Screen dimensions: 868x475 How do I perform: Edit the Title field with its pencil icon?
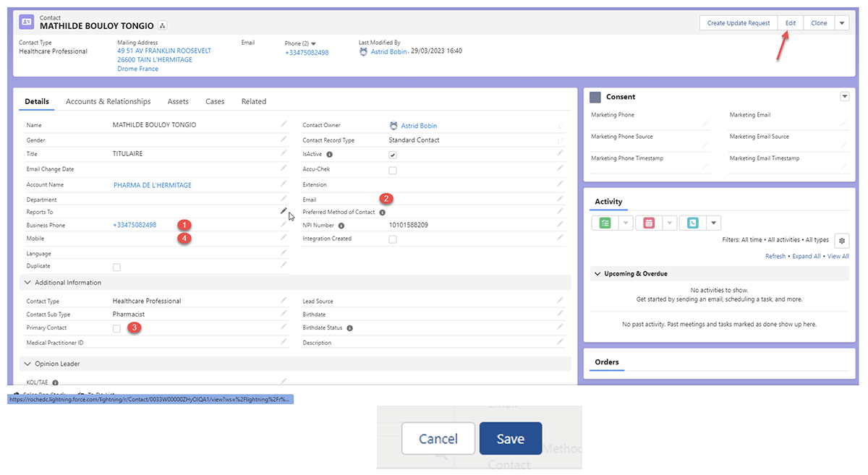[284, 153]
